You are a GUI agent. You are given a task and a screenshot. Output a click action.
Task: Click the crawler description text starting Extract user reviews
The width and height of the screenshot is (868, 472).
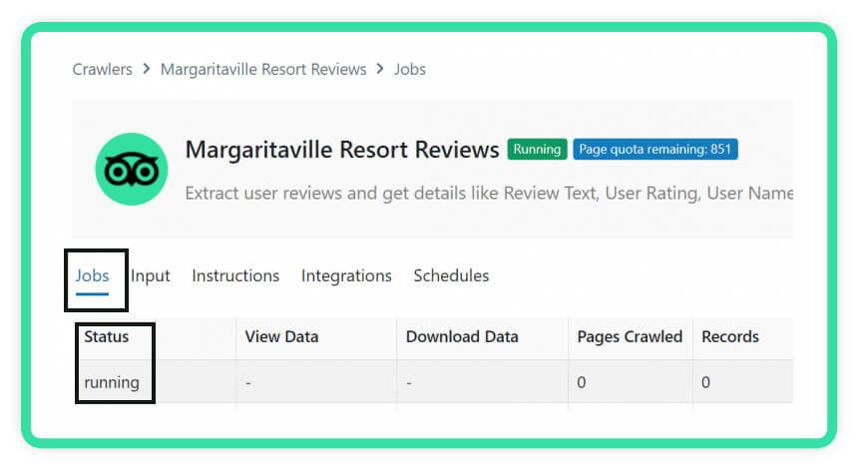point(489,194)
